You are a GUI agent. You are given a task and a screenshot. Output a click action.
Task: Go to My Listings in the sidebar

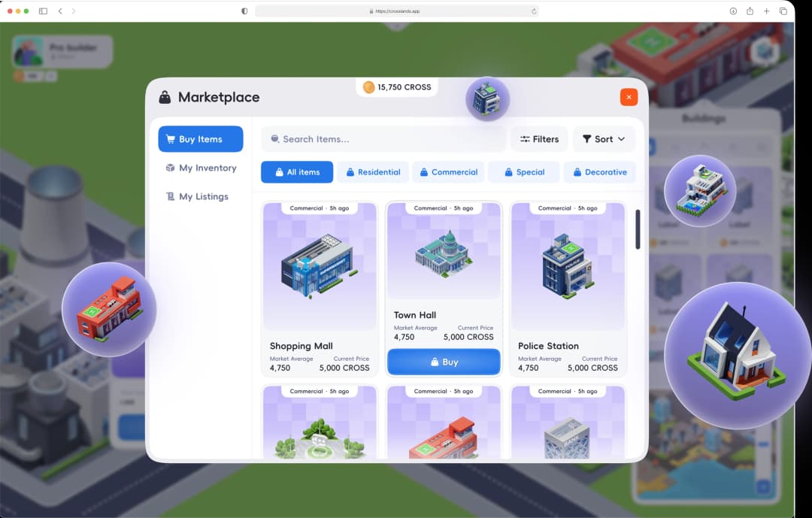[x=197, y=196]
